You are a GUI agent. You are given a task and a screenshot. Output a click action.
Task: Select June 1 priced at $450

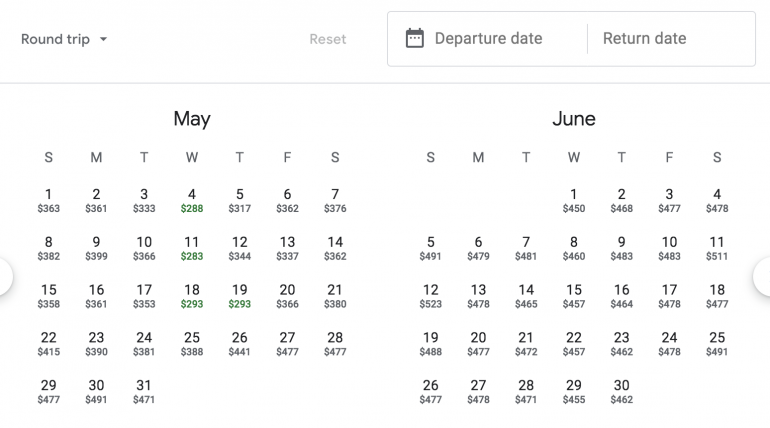[573, 200]
